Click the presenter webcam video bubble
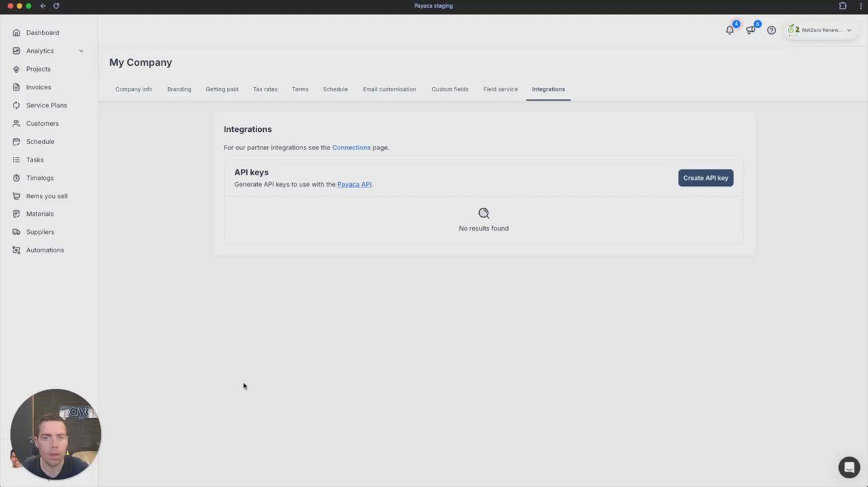 click(55, 434)
